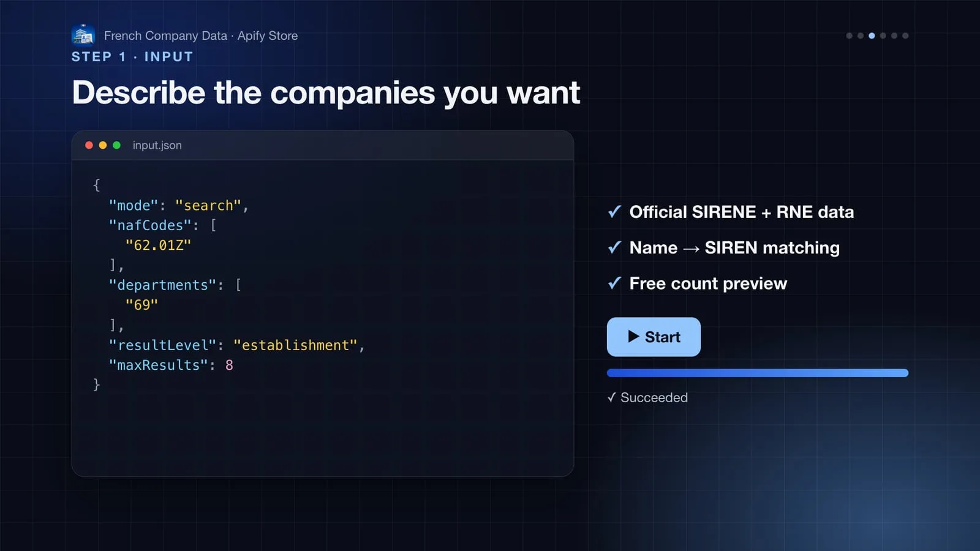Click the Start button

tap(654, 337)
